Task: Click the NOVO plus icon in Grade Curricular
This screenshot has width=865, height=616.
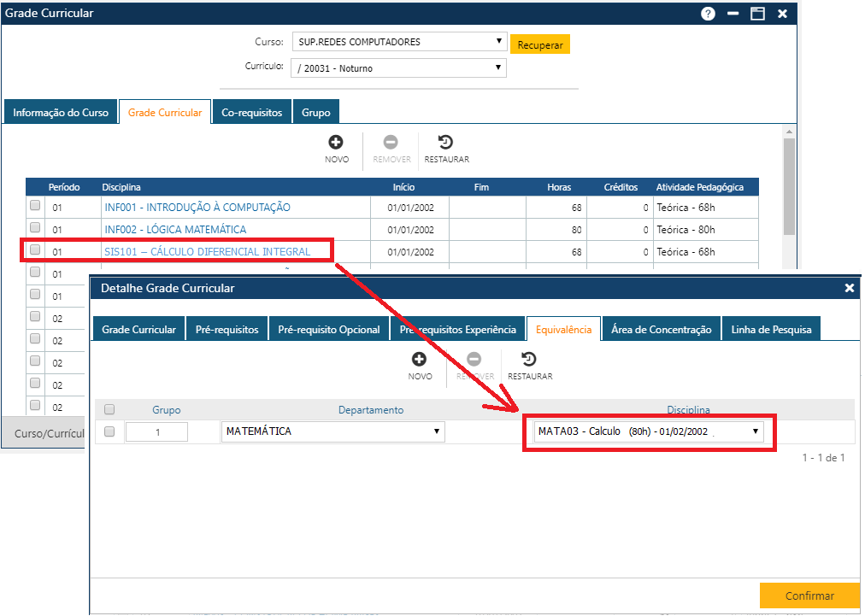Action: coord(336,143)
